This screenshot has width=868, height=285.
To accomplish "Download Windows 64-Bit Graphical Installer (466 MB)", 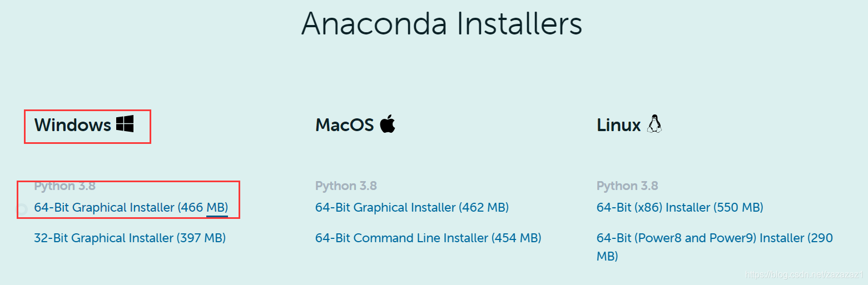I will 131,208.
